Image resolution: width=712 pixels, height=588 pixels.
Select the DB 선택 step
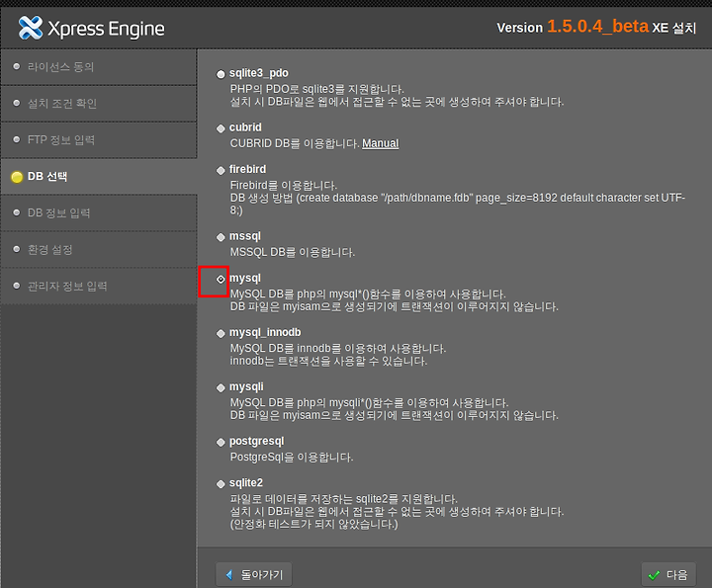(x=99, y=177)
